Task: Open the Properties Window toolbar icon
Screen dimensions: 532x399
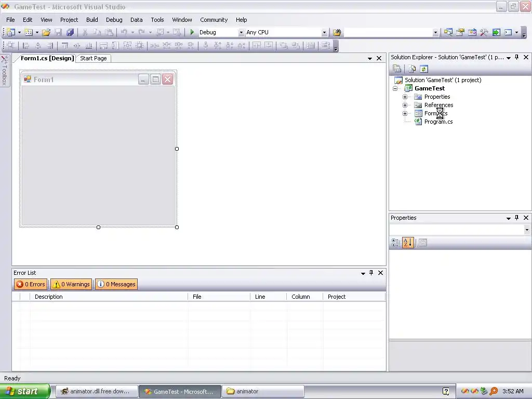Action: pyautogui.click(x=460, y=32)
